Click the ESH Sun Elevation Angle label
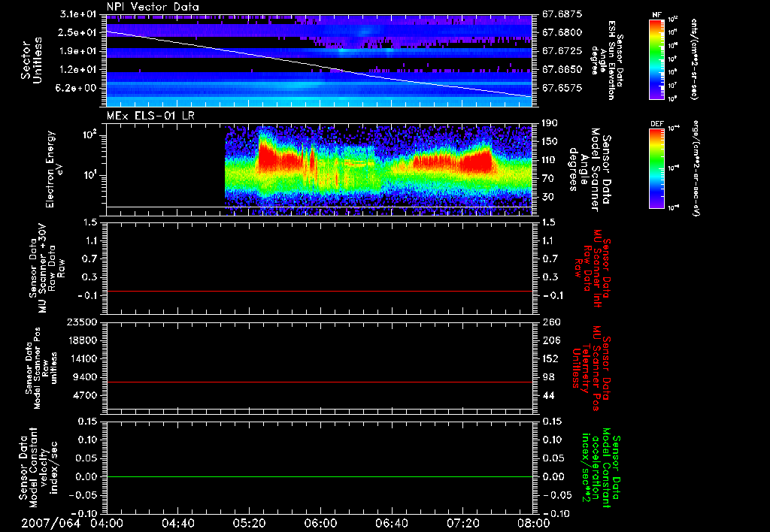 point(607,60)
